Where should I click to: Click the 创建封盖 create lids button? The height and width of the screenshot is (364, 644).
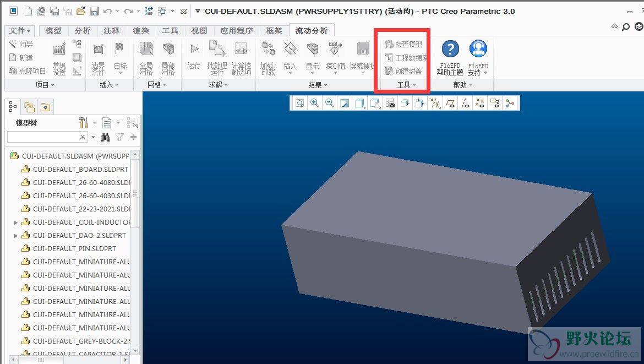point(403,71)
